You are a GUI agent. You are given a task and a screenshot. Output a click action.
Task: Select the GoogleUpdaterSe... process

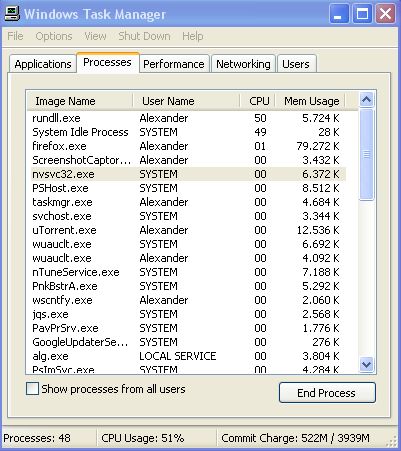click(x=188, y=342)
